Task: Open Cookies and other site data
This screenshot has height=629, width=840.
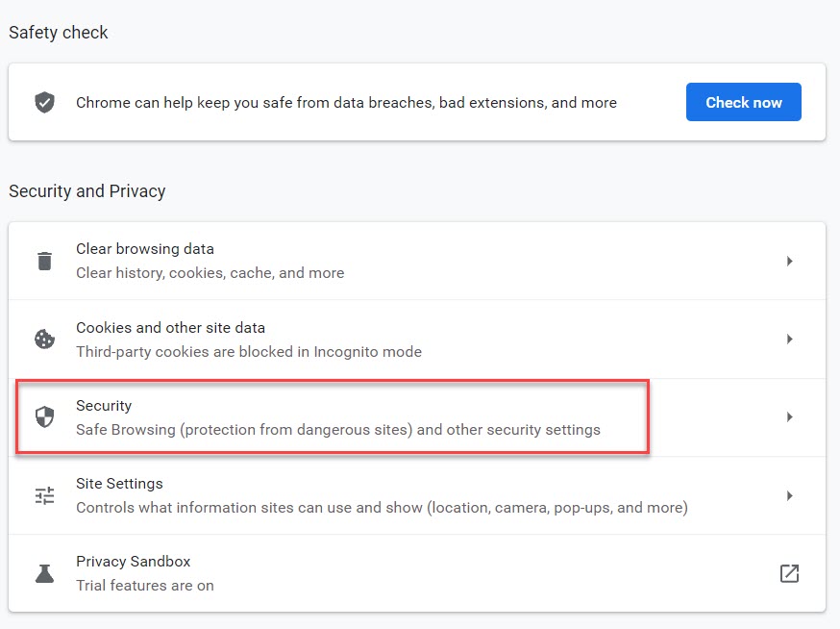Action: pos(417,339)
